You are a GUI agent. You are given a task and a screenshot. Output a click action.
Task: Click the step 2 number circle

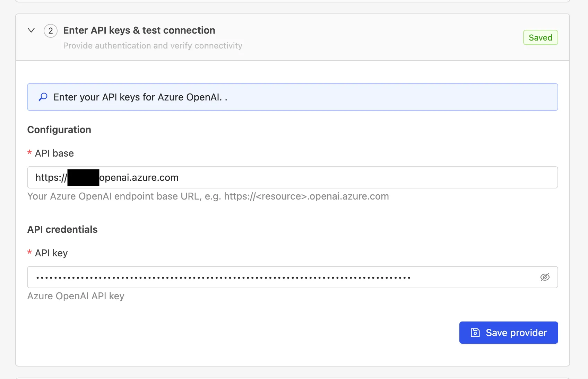(x=51, y=31)
